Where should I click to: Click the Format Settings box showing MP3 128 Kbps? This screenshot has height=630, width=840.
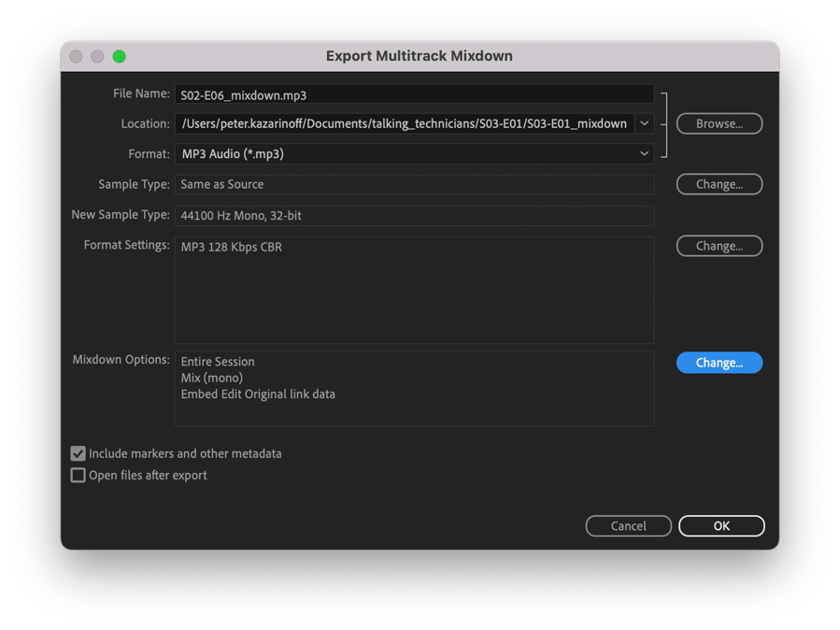click(413, 290)
